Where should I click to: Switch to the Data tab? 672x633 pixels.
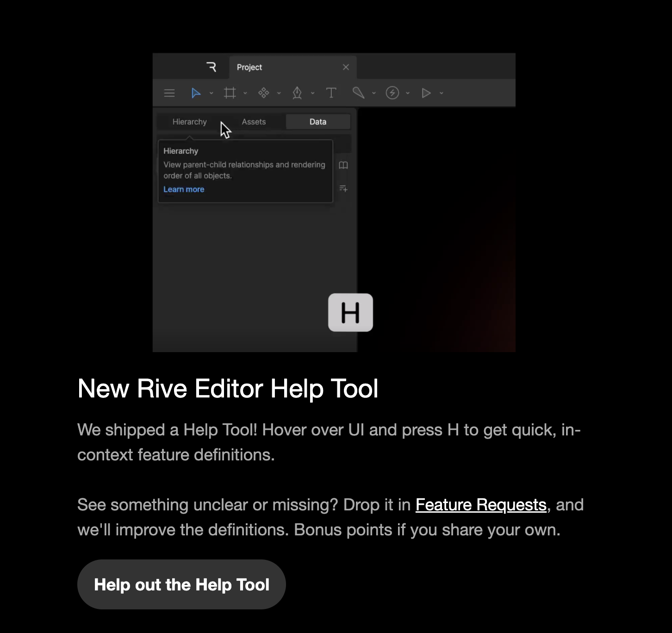pos(318,122)
